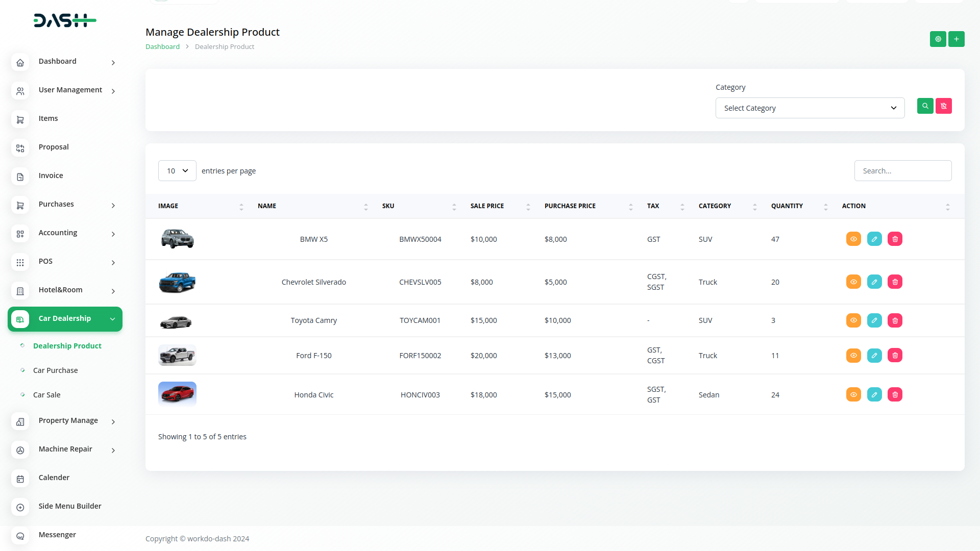Click the green settings gear icon button
Viewport: 980px width, 551px height.
(x=938, y=39)
